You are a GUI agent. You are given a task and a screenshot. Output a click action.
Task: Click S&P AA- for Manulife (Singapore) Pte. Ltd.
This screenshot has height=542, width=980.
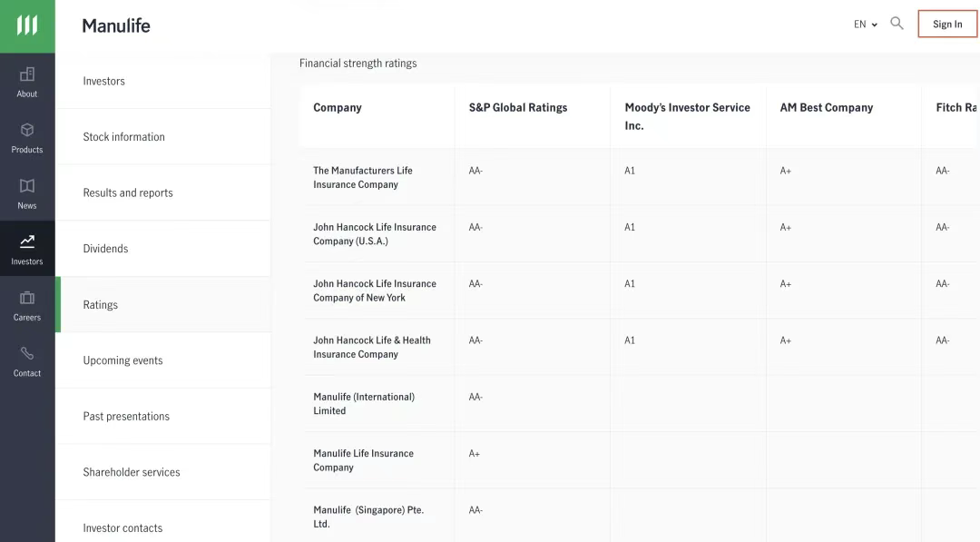[475, 510]
